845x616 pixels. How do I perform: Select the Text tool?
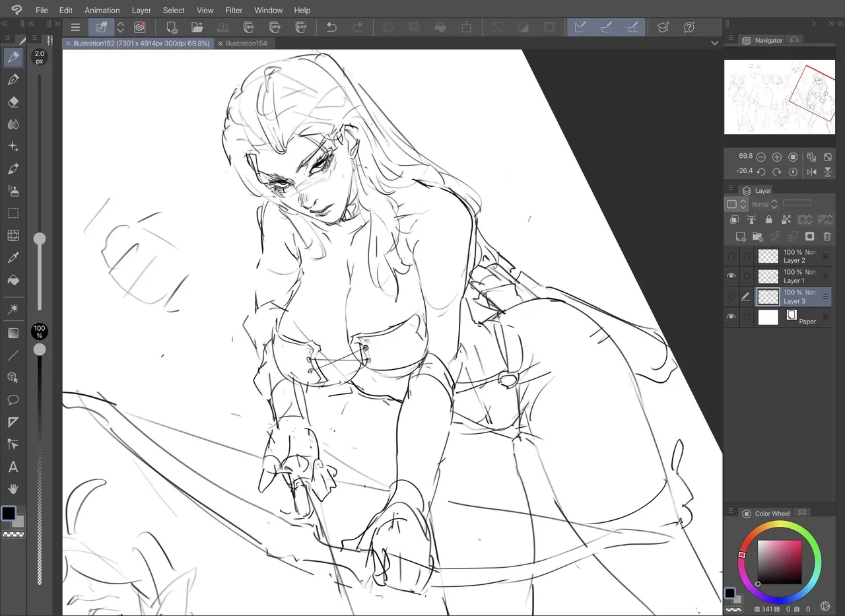(13, 467)
